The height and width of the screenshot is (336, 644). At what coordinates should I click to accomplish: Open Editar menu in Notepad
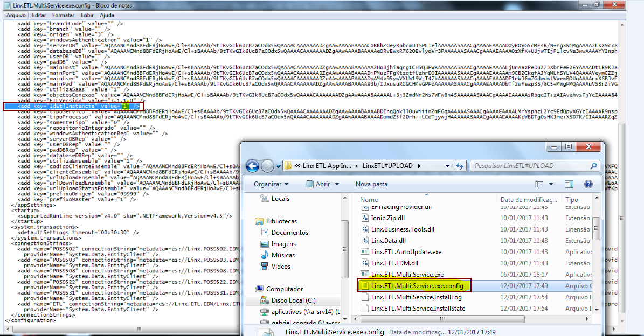click(39, 15)
